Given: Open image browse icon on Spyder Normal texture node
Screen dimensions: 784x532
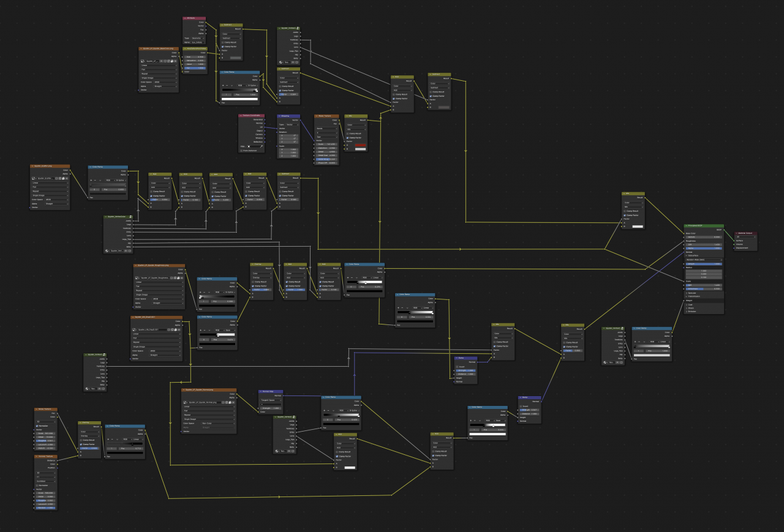Looking at the screenshot, I should [185, 401].
